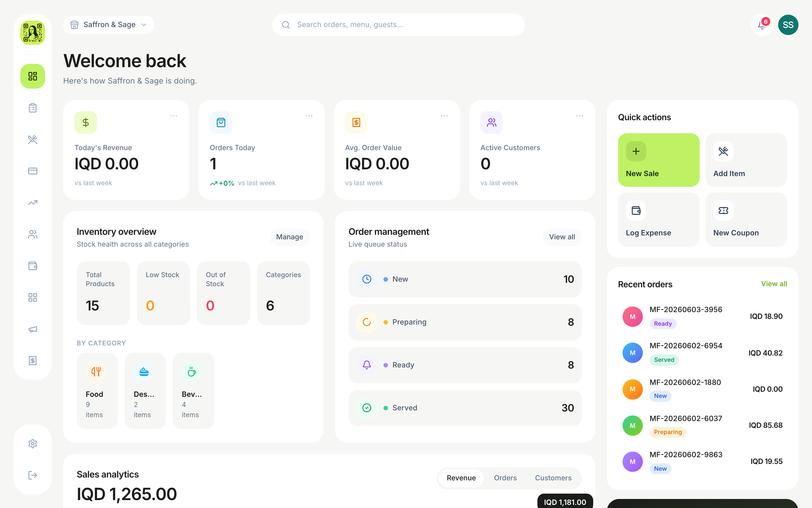
Task: Open the analytics trending icon in sidebar
Action: (32, 203)
